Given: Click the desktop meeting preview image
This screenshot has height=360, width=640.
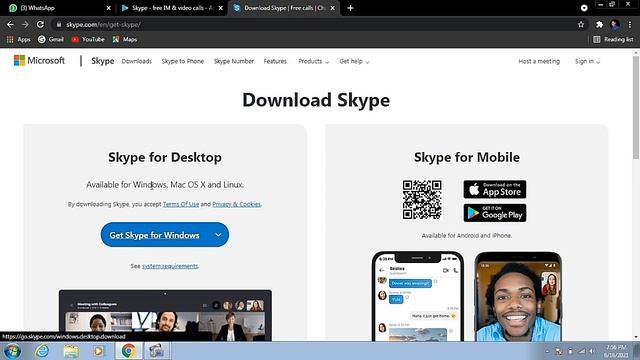Looking at the screenshot, I should [x=165, y=316].
